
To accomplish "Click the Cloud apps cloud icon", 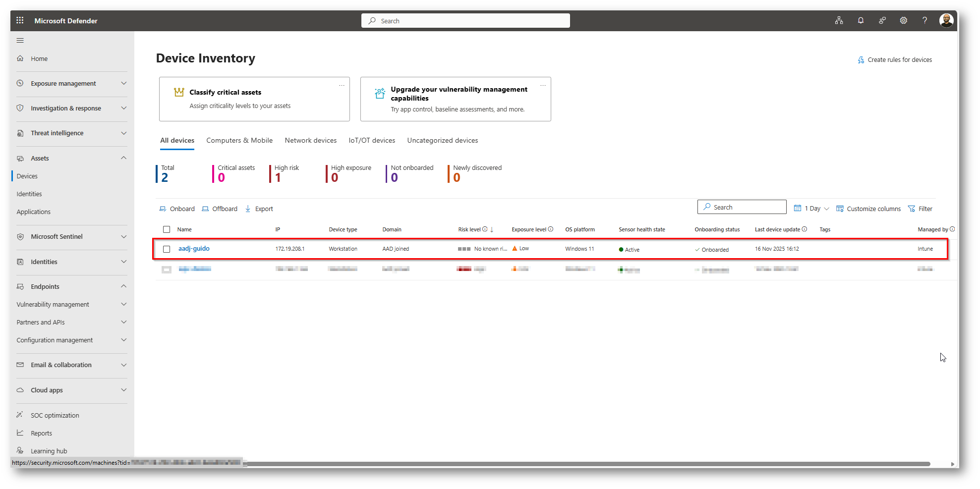I will (20, 390).
